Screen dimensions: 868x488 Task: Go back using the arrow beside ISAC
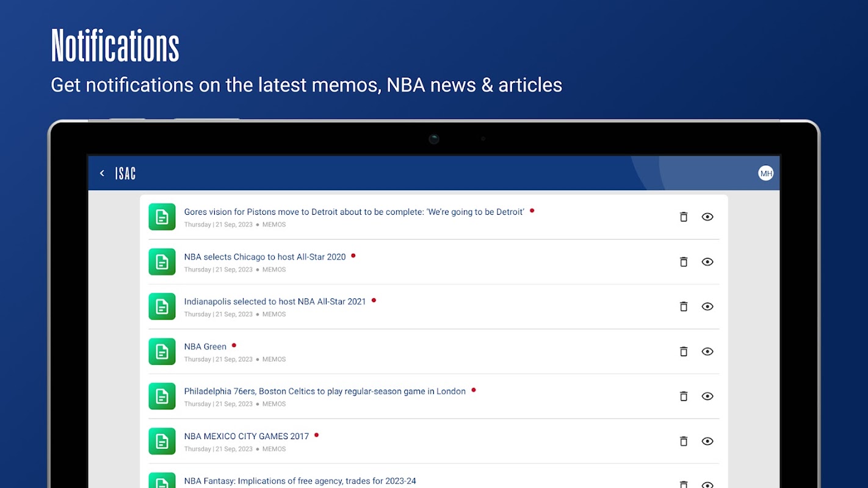[102, 173]
